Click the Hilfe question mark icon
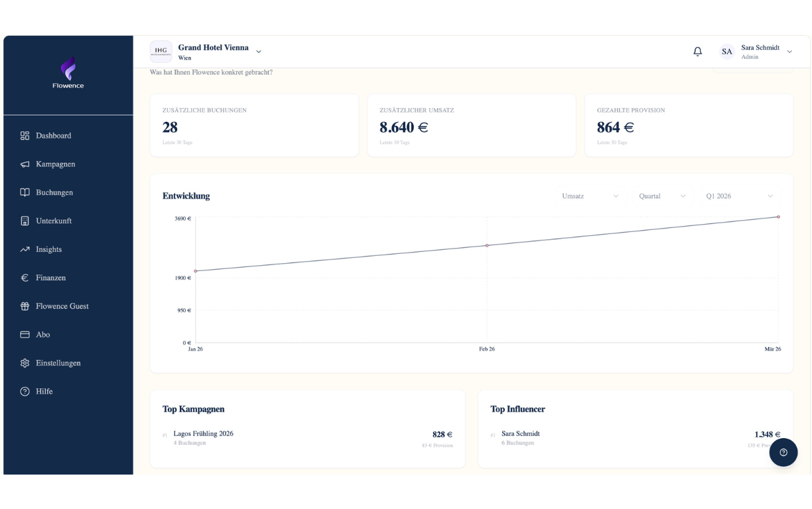This screenshot has width=812, height=509. (x=25, y=392)
